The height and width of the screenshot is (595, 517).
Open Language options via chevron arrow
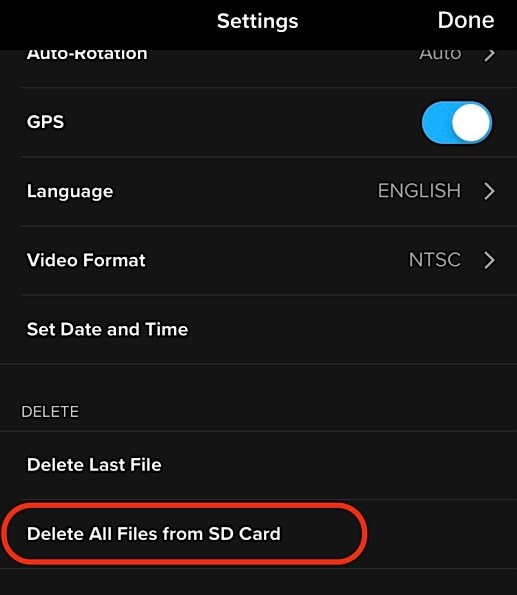[489, 191]
